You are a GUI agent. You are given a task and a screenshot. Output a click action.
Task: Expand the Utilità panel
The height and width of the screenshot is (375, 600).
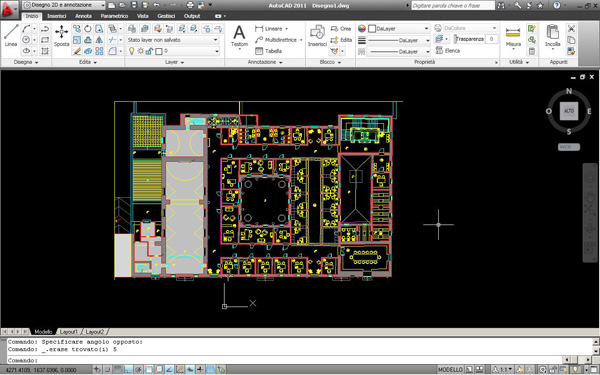pyautogui.click(x=519, y=62)
